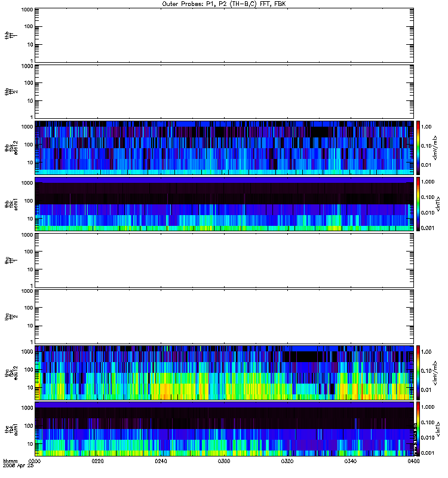Image resolution: width=448 pixels, height=478 pixels.
Task: Click '1.00' on thb edc12 color scale
Action: click(x=426, y=127)
